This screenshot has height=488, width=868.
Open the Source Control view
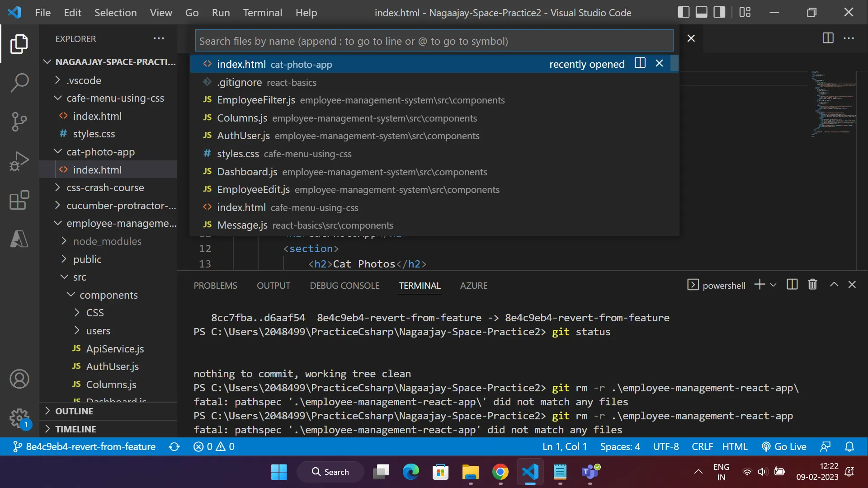[19, 122]
